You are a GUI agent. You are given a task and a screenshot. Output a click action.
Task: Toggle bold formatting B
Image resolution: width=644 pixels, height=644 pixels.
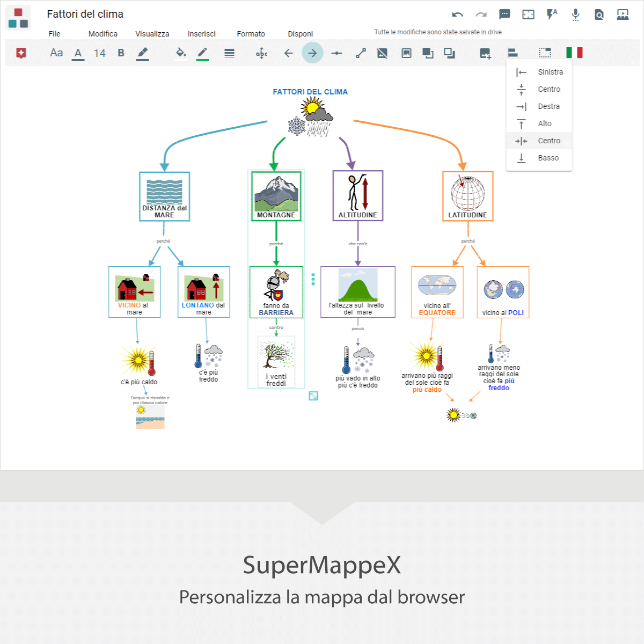point(121,53)
